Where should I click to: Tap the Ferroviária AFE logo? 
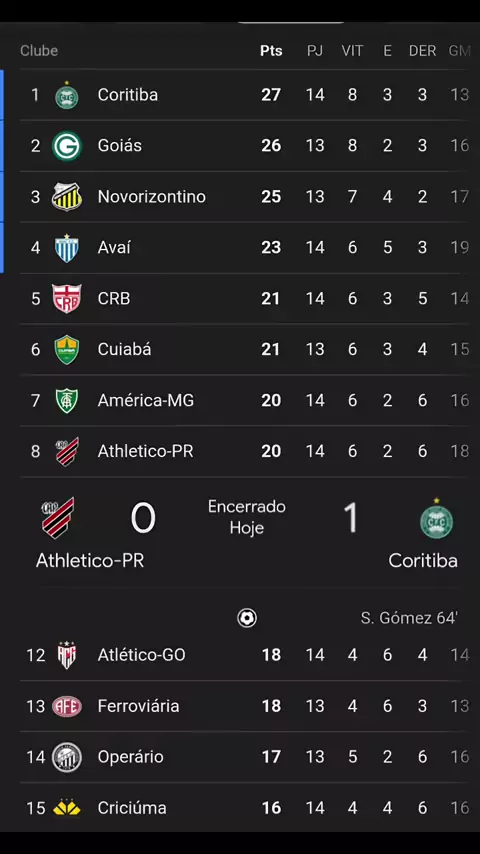(x=66, y=706)
